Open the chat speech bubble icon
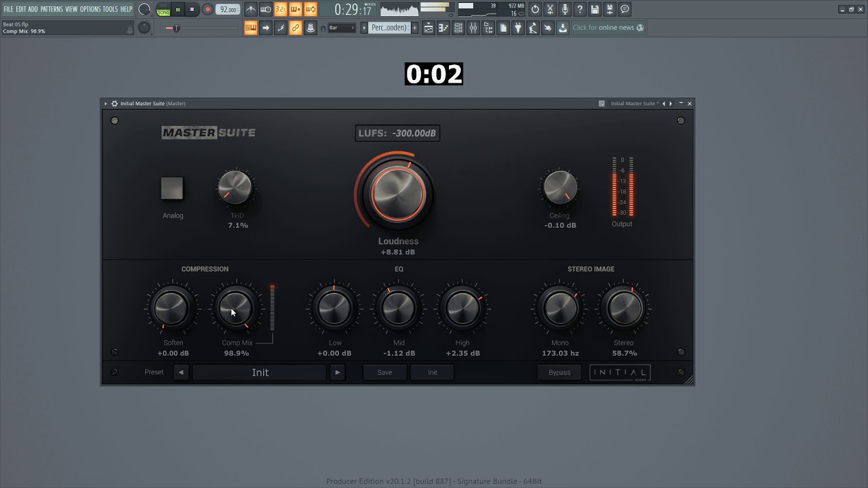Viewport: 868px width, 488px height. click(x=625, y=9)
